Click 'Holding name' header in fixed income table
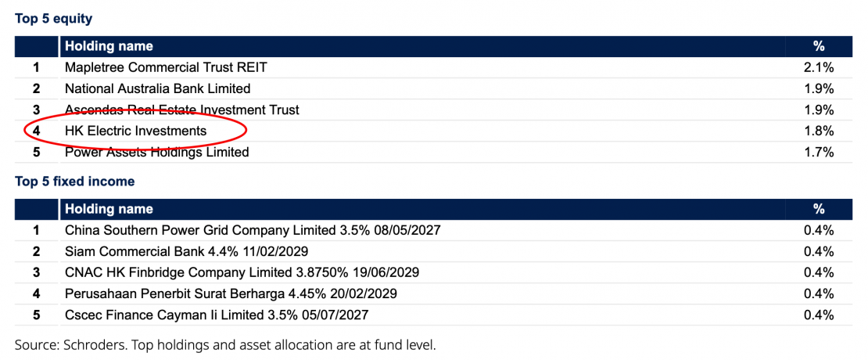Viewport: 868px width, 360px height. pos(109,209)
